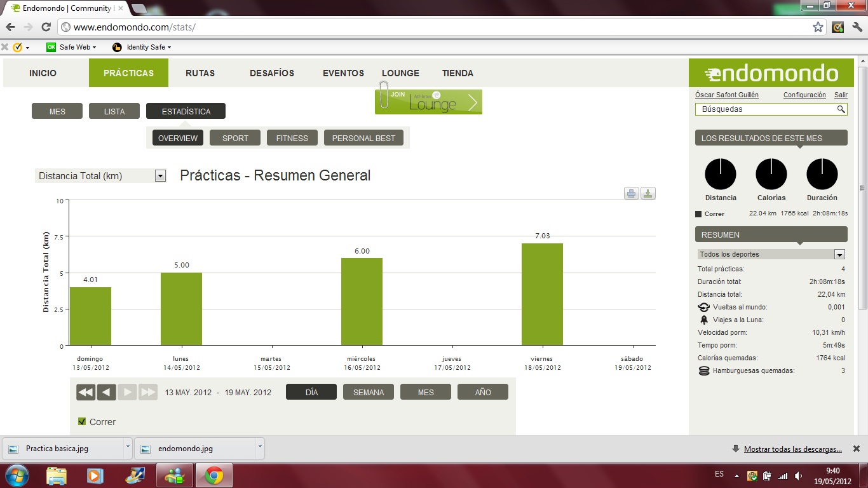Viewport: 868px width, 488px height.
Task: Click the Distancia pie chart
Action: [x=721, y=174]
